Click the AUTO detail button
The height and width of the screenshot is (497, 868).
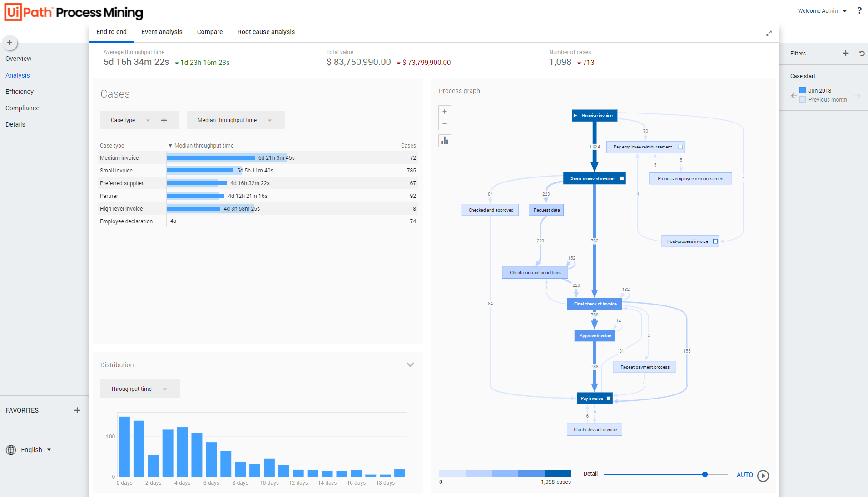coord(744,475)
